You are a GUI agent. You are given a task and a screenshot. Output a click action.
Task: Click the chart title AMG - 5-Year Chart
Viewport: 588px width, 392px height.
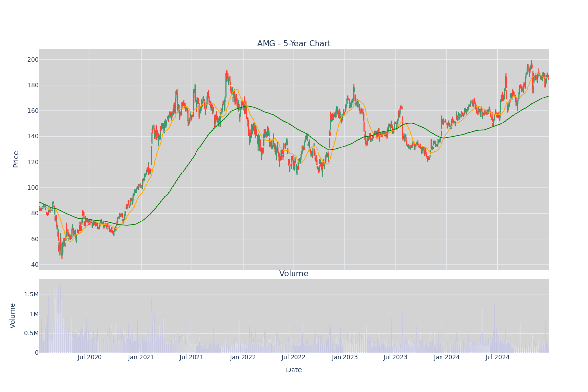294,44
